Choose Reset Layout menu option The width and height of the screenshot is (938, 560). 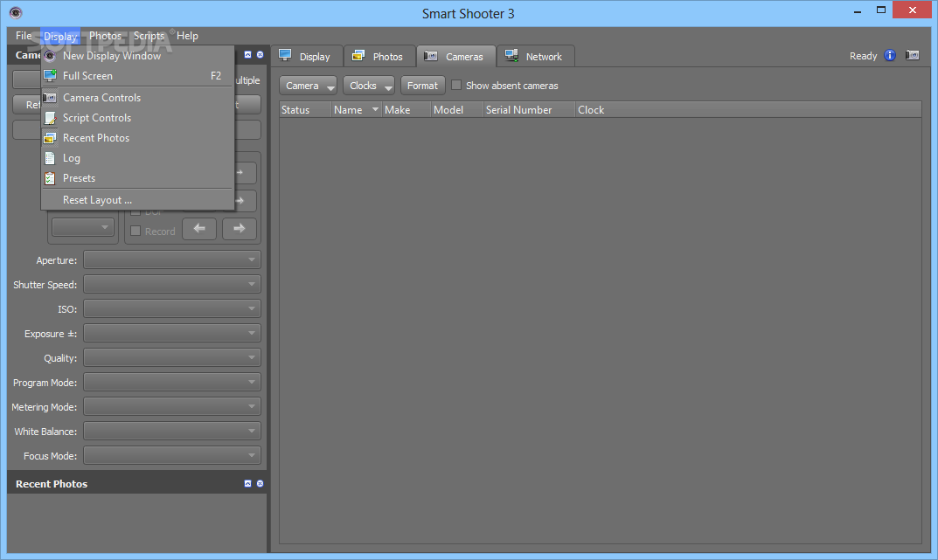[x=137, y=200]
